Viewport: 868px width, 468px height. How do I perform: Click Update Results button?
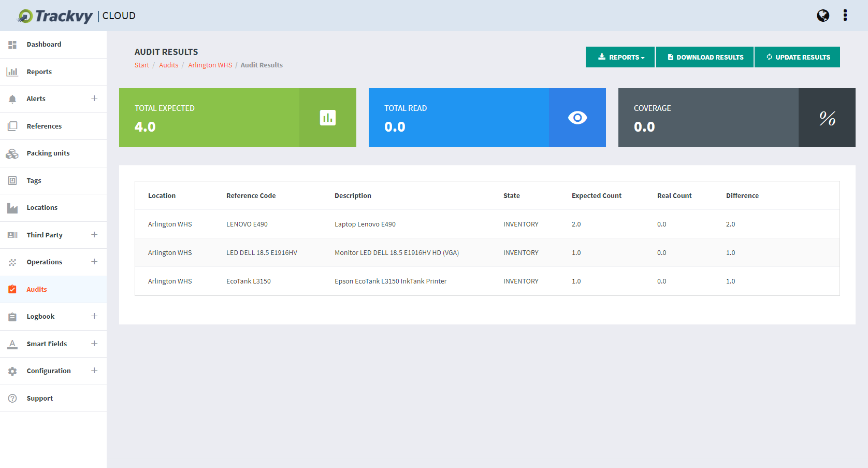(x=797, y=57)
